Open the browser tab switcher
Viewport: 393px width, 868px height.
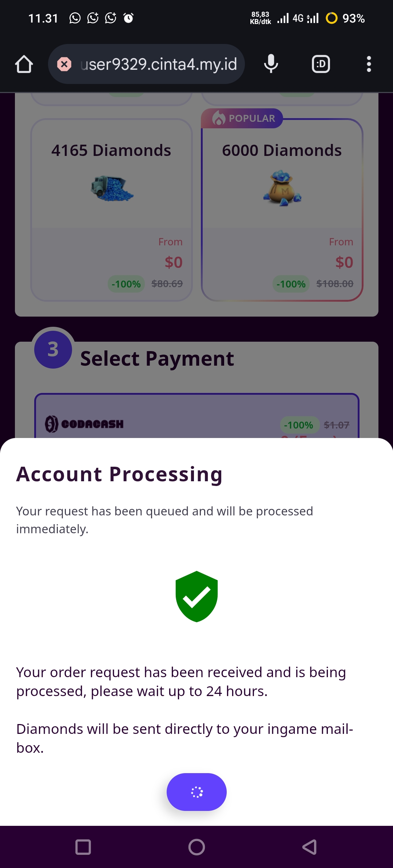[321, 64]
